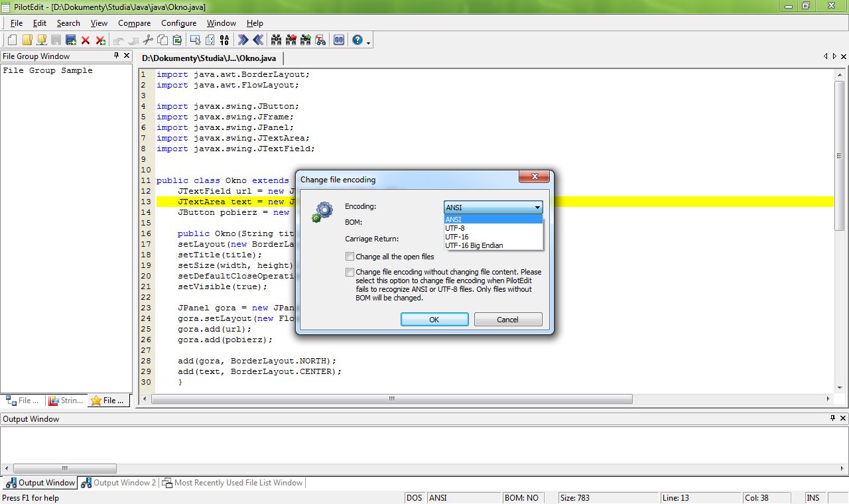Click the blue Help question icon
849x504 pixels.
[358, 40]
